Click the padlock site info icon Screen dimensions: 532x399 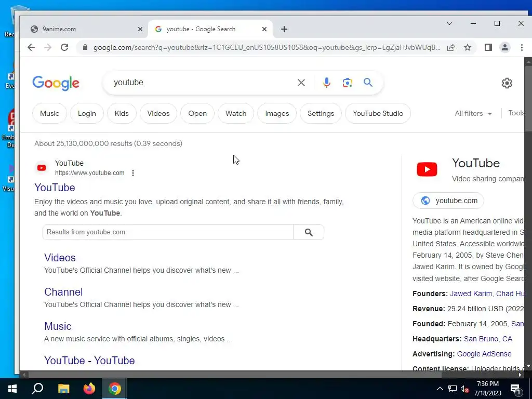(85, 47)
